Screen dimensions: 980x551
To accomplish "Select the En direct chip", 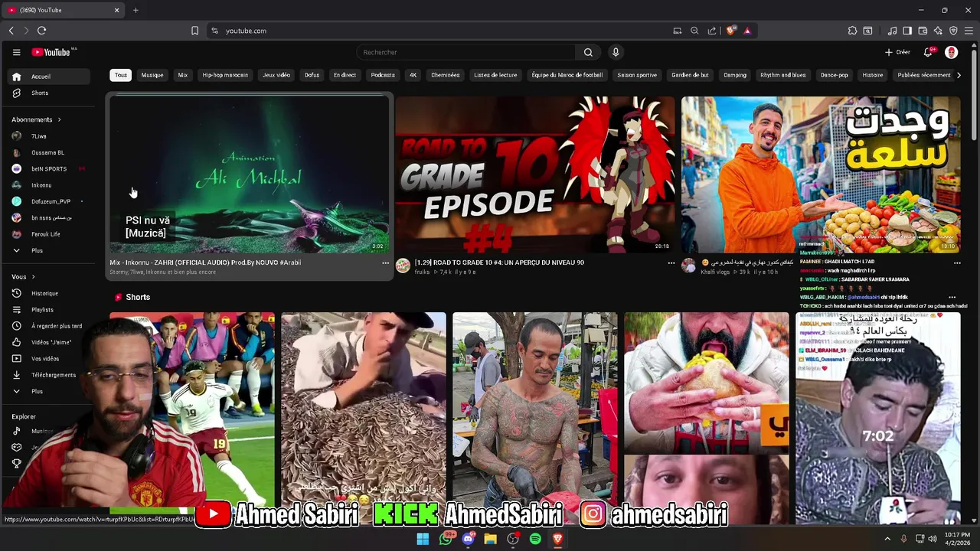I will click(345, 75).
